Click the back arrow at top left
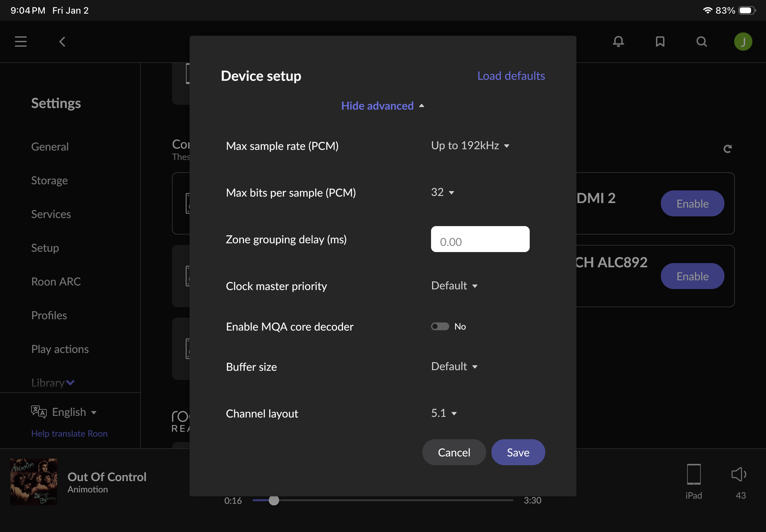The width and height of the screenshot is (766, 532). [x=62, y=41]
